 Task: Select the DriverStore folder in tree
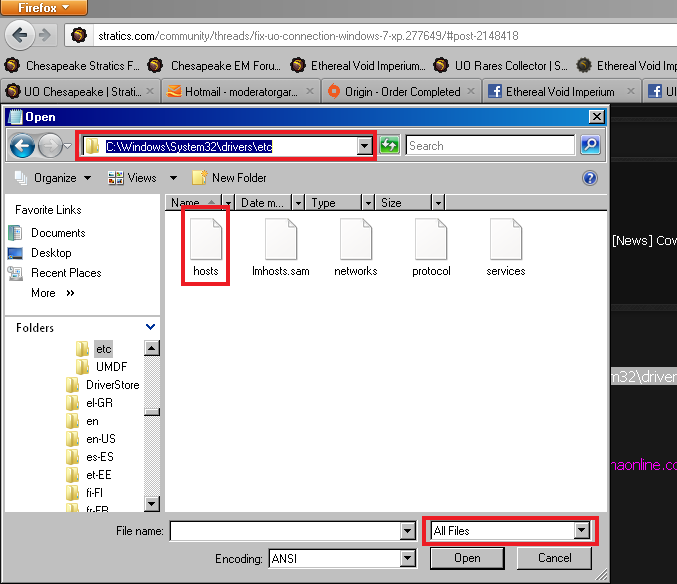103,385
